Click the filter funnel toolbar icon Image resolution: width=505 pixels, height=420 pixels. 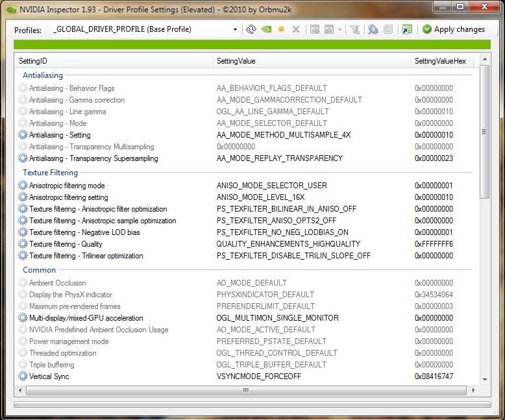coord(355,30)
